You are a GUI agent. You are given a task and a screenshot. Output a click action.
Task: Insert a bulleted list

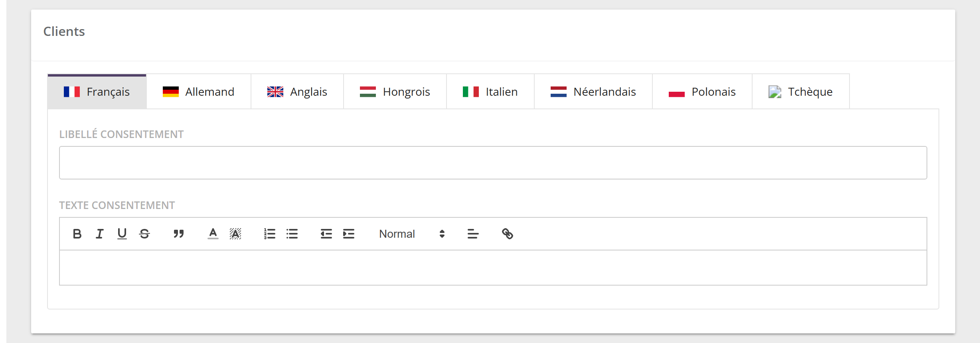(x=292, y=234)
